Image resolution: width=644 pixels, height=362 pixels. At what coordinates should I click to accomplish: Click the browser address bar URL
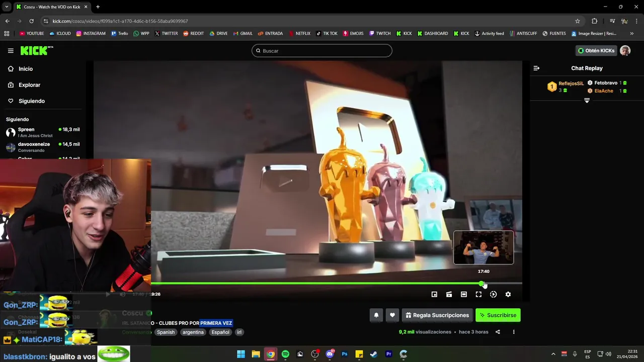pyautogui.click(x=120, y=21)
